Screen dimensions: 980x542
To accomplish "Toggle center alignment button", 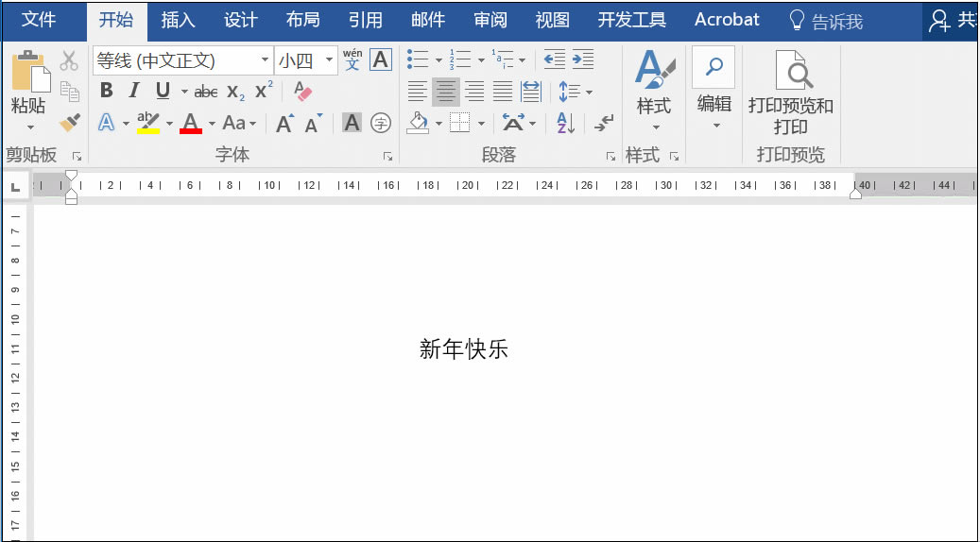I will tap(446, 92).
